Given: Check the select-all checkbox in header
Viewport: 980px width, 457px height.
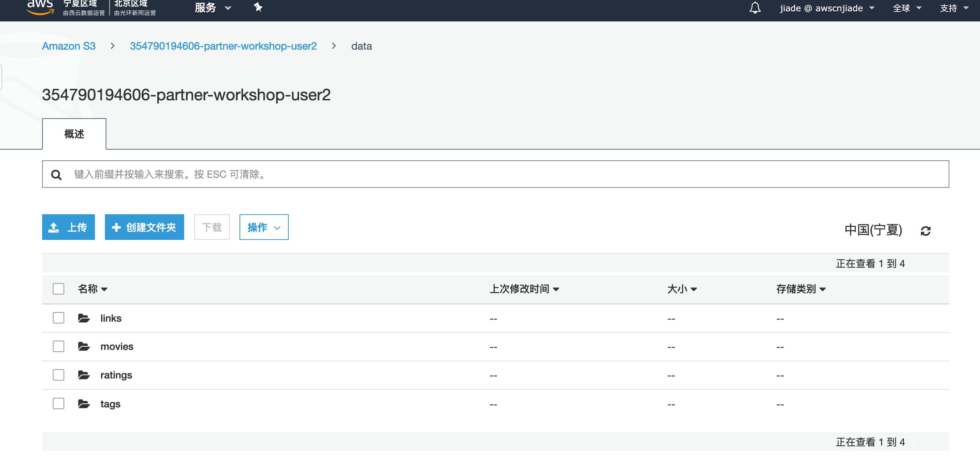Looking at the screenshot, I should (x=58, y=289).
